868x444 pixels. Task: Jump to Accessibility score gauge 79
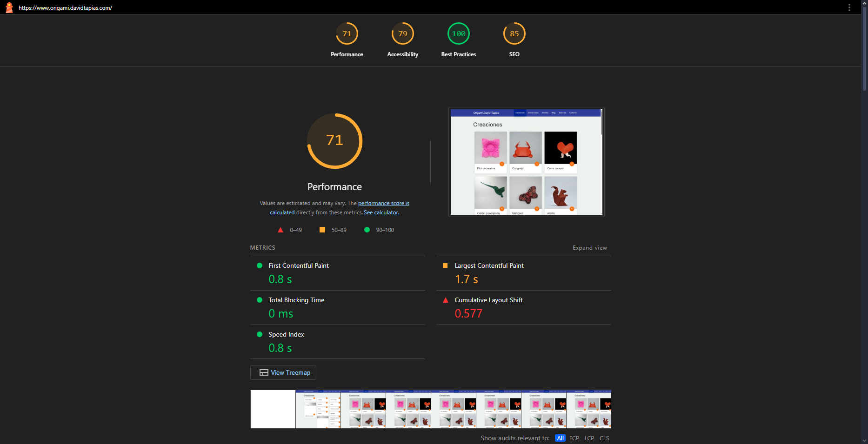click(403, 34)
